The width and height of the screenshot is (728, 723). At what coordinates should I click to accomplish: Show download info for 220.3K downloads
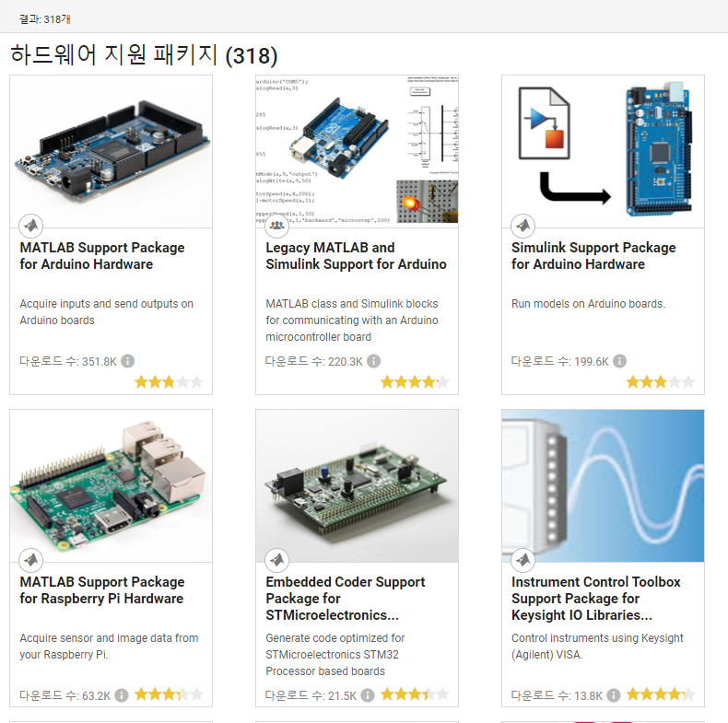click(374, 361)
